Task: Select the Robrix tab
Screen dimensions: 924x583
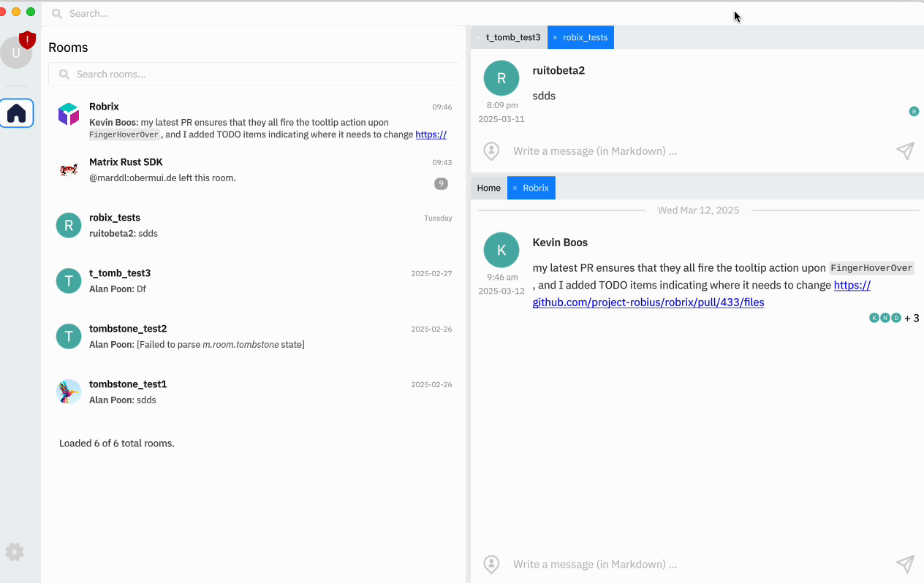Action: (536, 188)
